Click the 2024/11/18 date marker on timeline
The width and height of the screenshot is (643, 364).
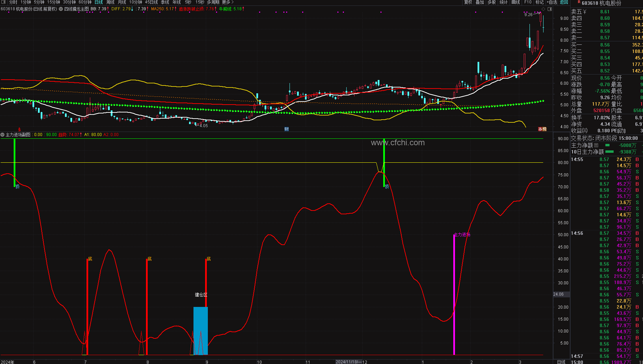click(x=349, y=362)
